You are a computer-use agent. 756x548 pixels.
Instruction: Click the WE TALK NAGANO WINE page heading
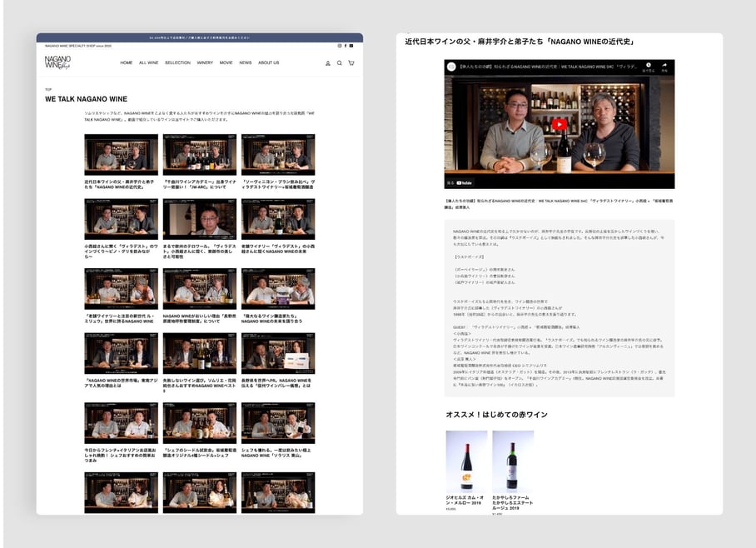87,99
